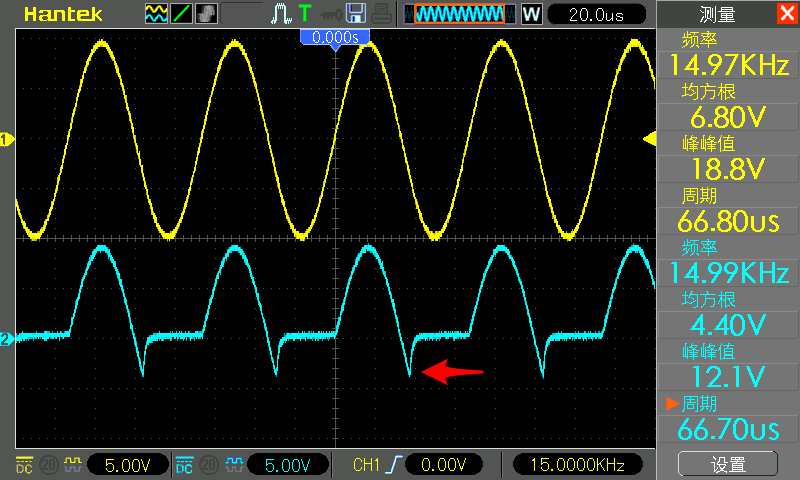Open CH2 5.00V vertical scale setting

[x=288, y=465]
